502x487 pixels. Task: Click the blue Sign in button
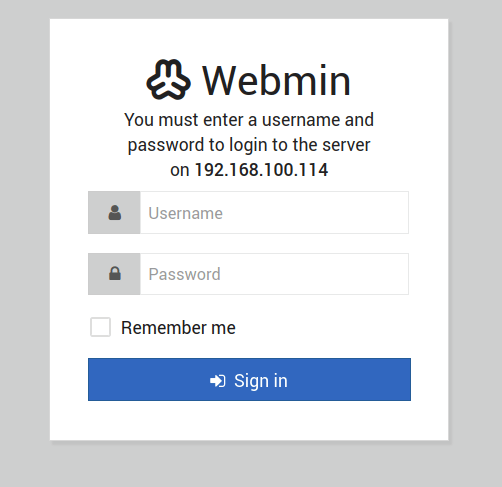click(x=249, y=379)
